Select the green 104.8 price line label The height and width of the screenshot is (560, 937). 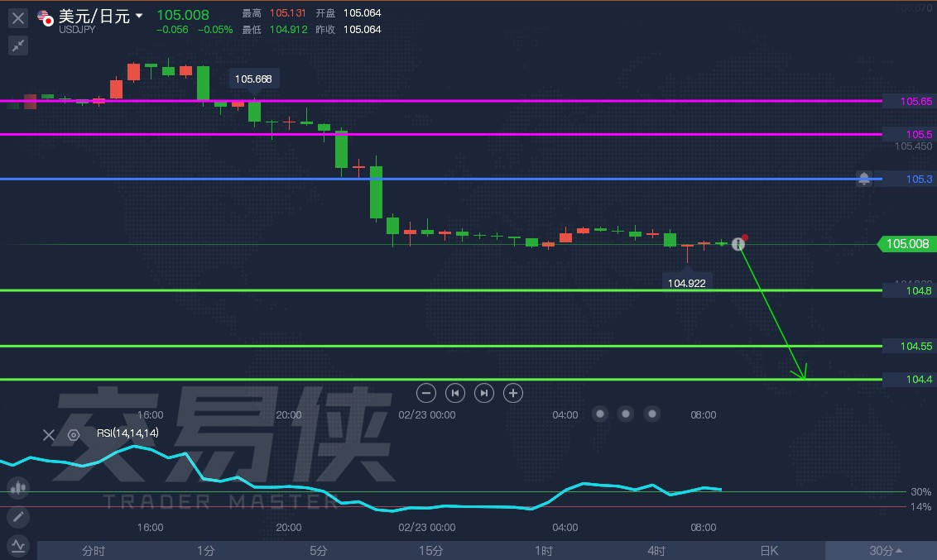(910, 290)
